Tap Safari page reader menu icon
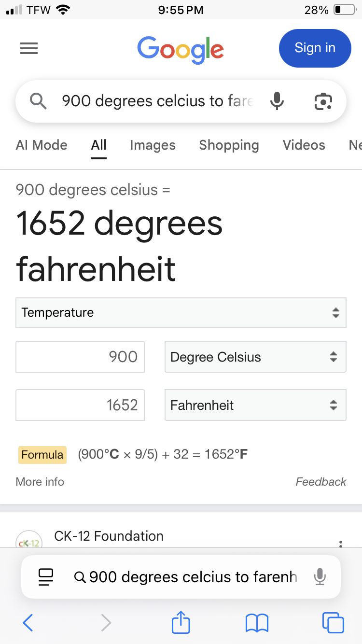The image size is (362, 644). pos(46,577)
